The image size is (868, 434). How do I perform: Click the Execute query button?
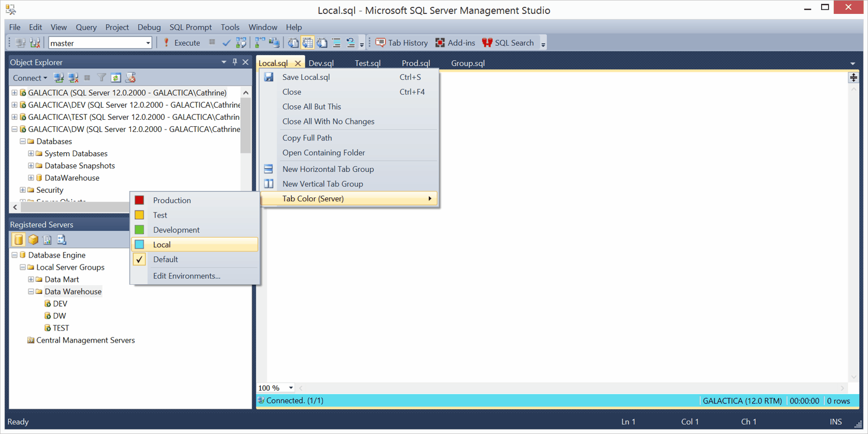pyautogui.click(x=182, y=43)
